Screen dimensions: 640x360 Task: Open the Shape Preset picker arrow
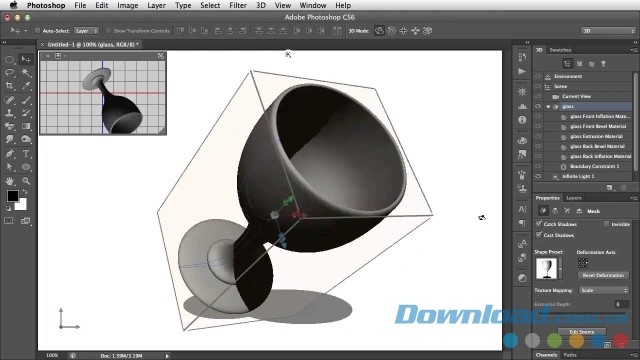(x=560, y=269)
